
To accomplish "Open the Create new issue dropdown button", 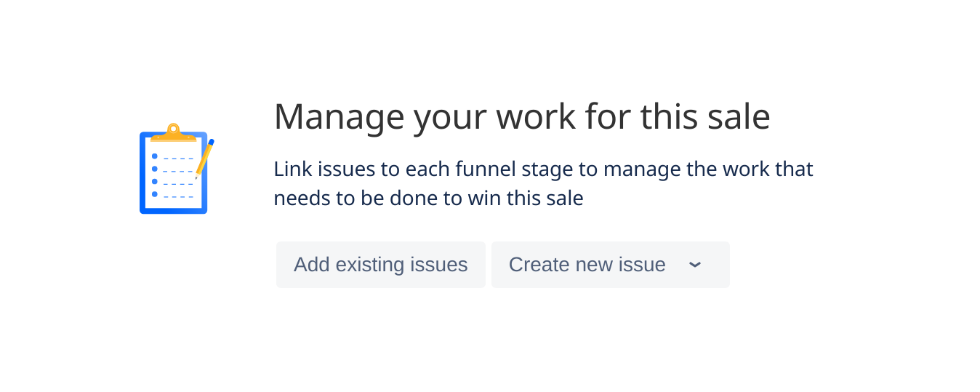I will pos(611,265).
